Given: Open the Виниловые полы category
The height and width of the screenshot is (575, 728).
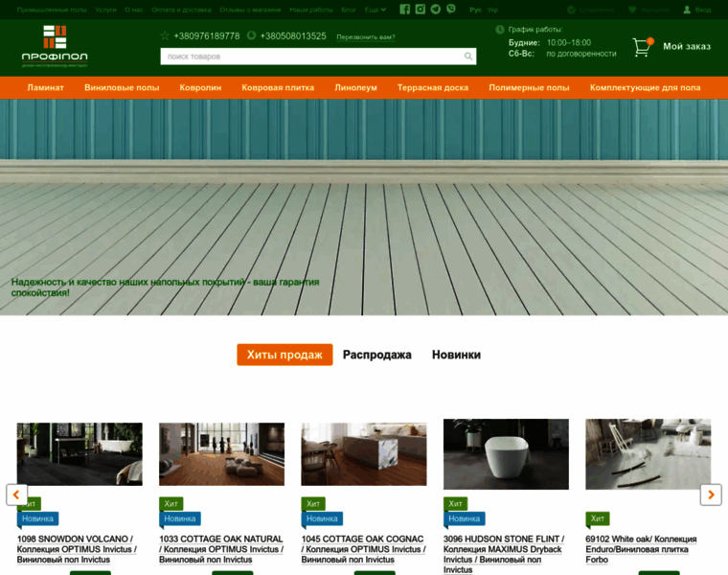Looking at the screenshot, I should pyautogui.click(x=122, y=88).
